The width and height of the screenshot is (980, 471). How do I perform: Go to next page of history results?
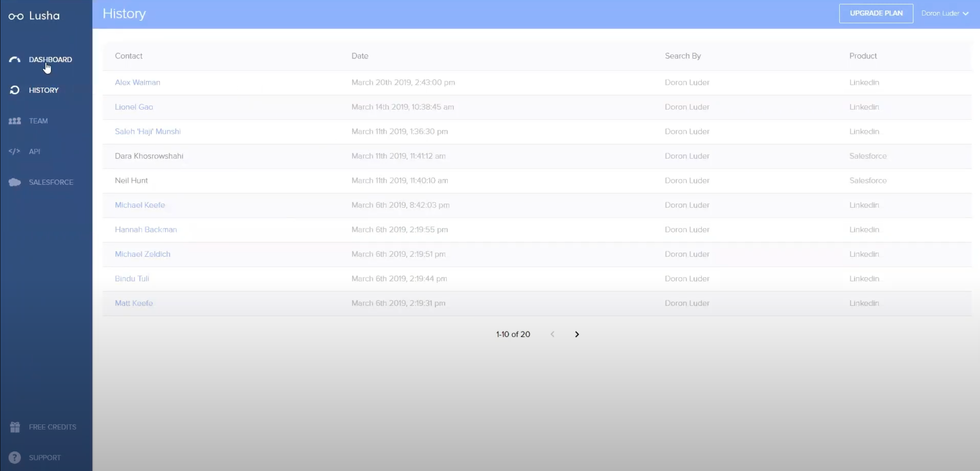577,334
